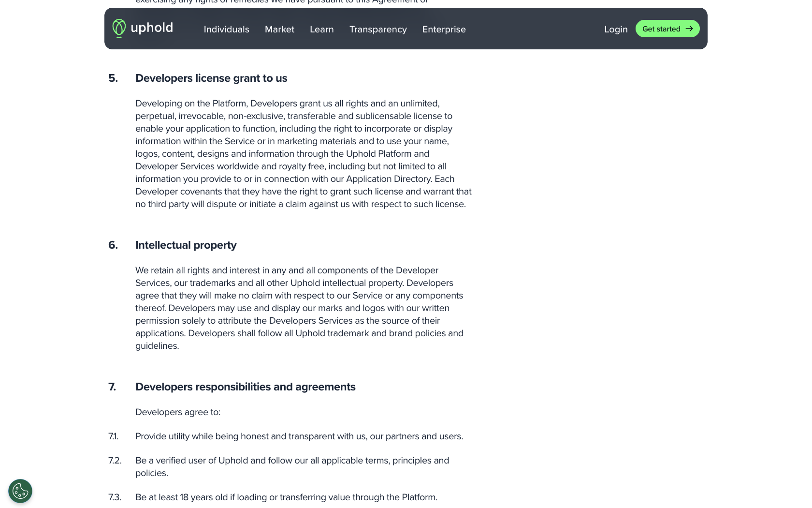Viewport: 812px width, 508px height.
Task: Open the Individuals menu
Action: pos(226,30)
